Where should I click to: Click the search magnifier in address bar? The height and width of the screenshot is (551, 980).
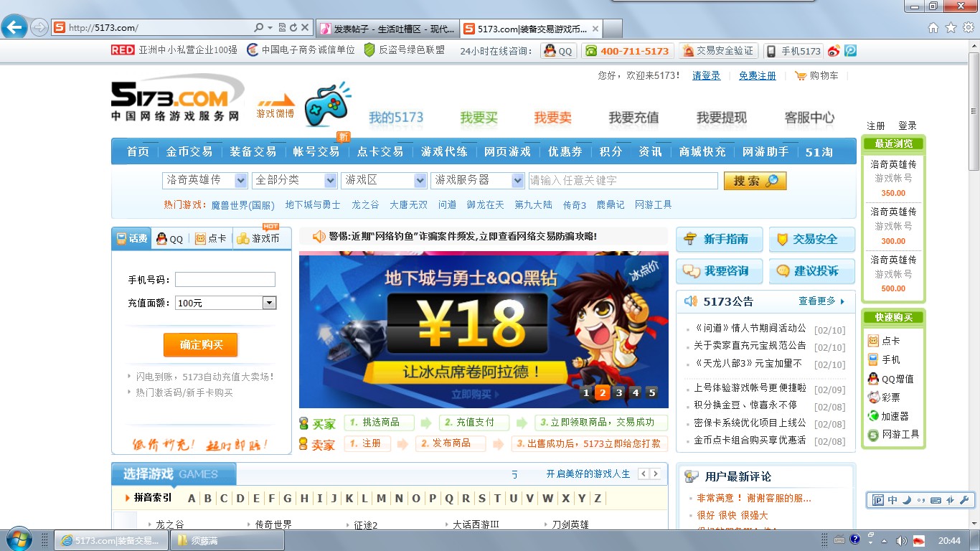coord(259,28)
